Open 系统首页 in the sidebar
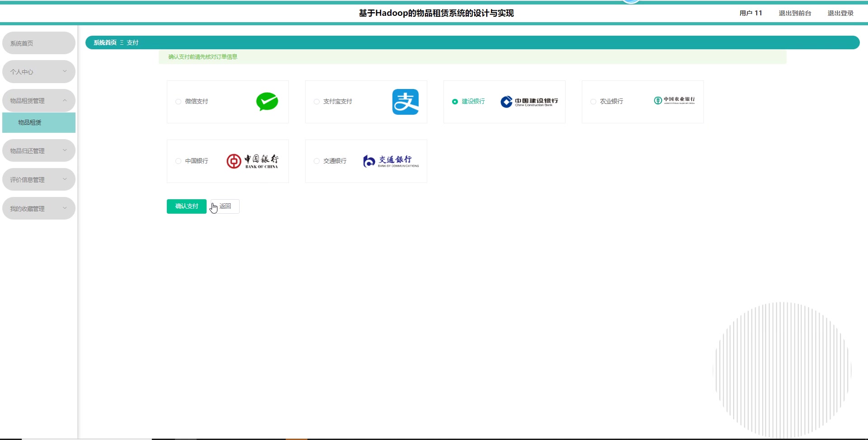The image size is (868, 440). (x=39, y=43)
